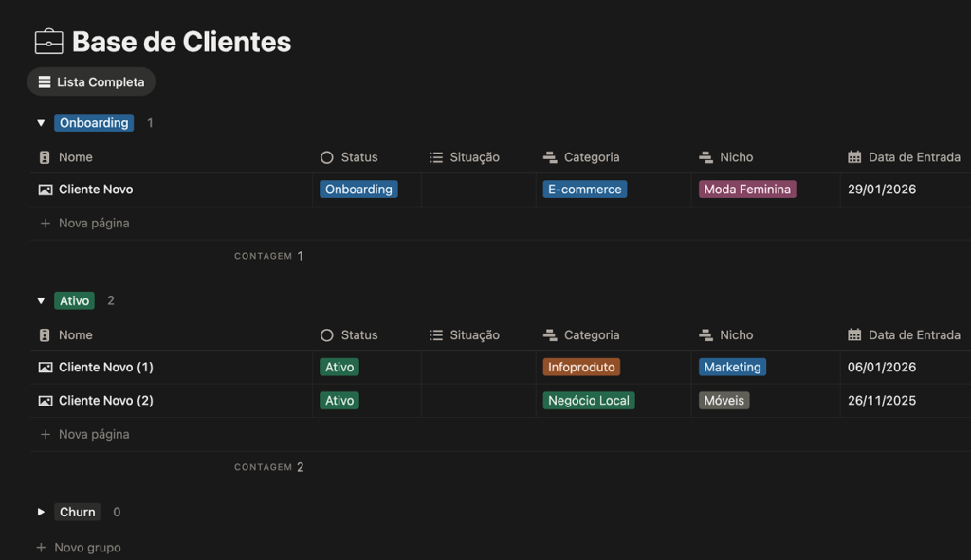This screenshot has width=971, height=560.
Task: Click the calendar icon of Data de Entrada
Action: click(x=854, y=157)
